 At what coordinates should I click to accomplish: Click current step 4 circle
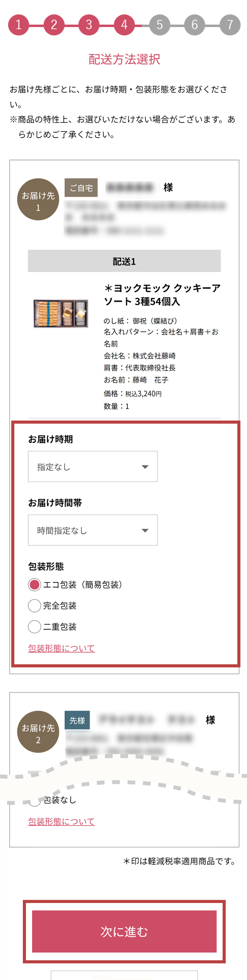pos(124,25)
